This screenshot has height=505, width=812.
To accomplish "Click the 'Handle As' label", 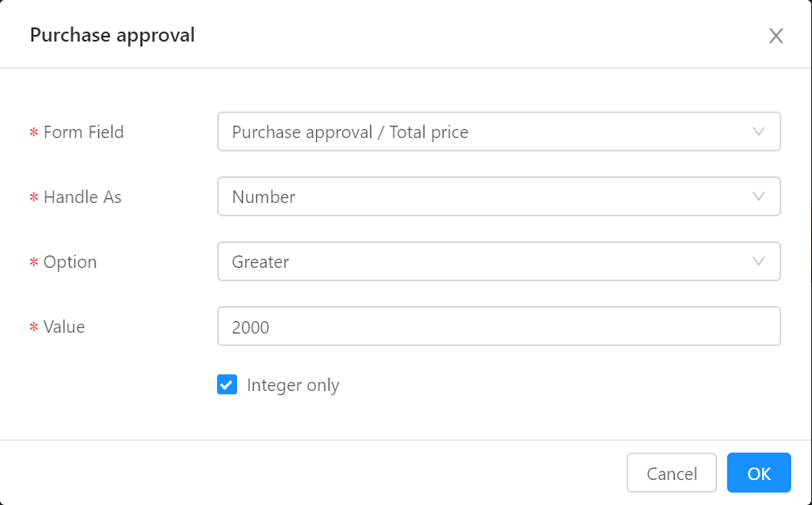I will [x=82, y=197].
